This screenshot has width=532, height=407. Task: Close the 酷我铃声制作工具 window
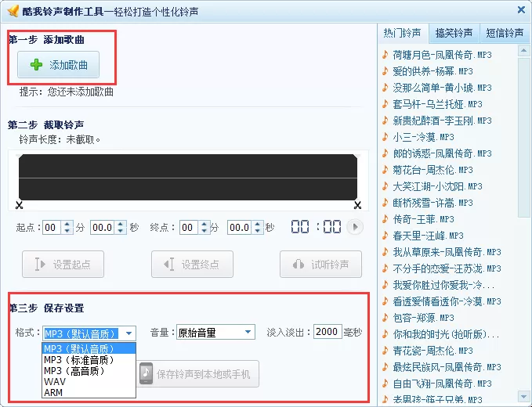coord(522,10)
